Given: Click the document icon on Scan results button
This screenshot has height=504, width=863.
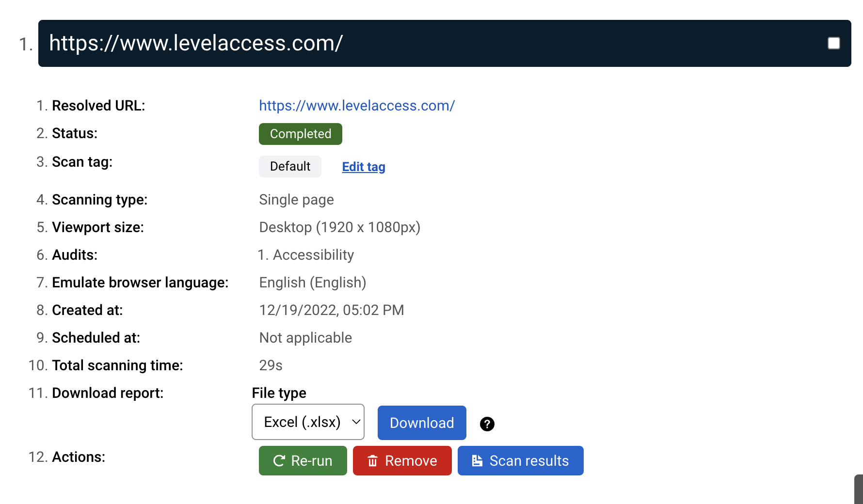Looking at the screenshot, I should click(477, 461).
